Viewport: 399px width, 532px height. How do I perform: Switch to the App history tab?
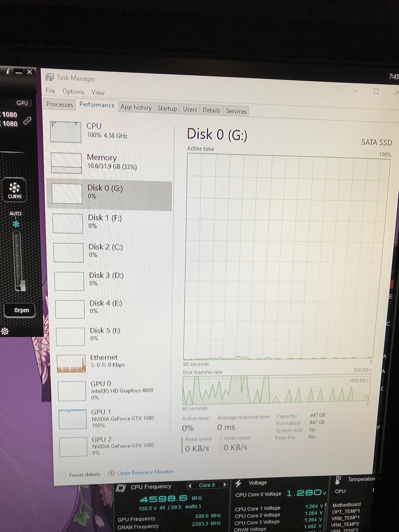[x=136, y=107]
